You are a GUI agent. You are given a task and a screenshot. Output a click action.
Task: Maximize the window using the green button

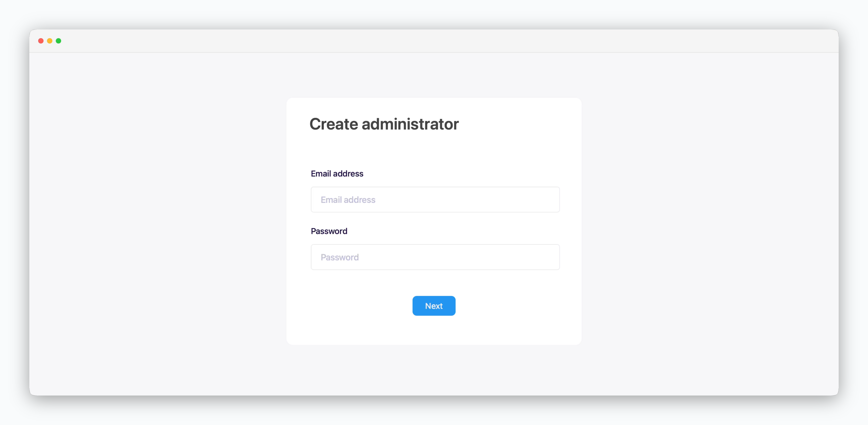(58, 41)
